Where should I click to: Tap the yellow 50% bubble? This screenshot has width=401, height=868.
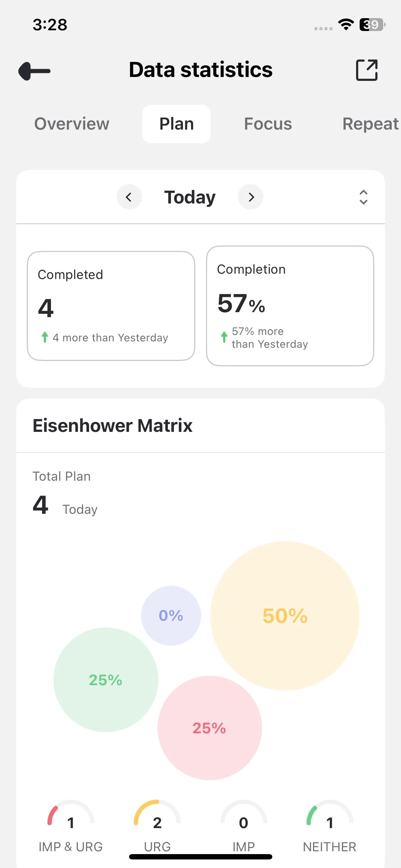click(x=285, y=616)
